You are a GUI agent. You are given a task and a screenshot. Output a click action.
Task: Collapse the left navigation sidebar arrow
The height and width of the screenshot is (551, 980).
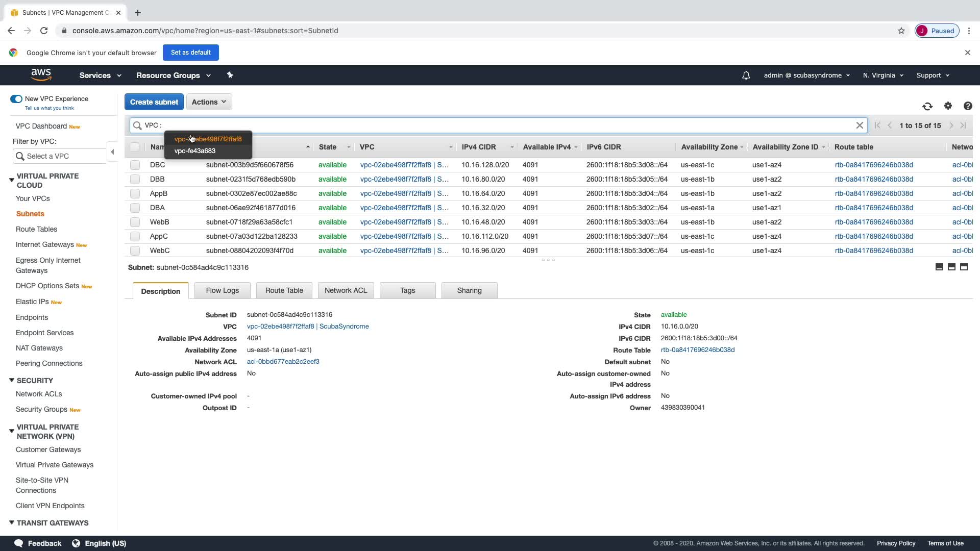(x=112, y=152)
